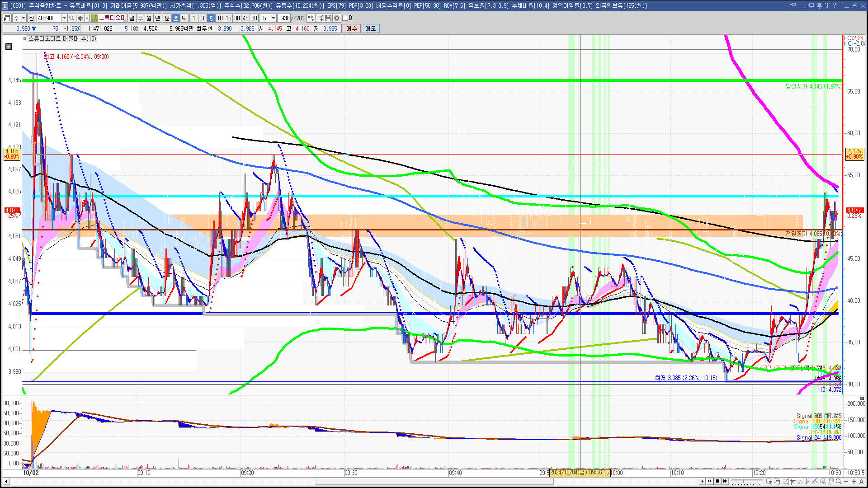The width and height of the screenshot is (868, 488).
Task: Click the bottom magnifier zoom icon
Action: coord(839,482)
